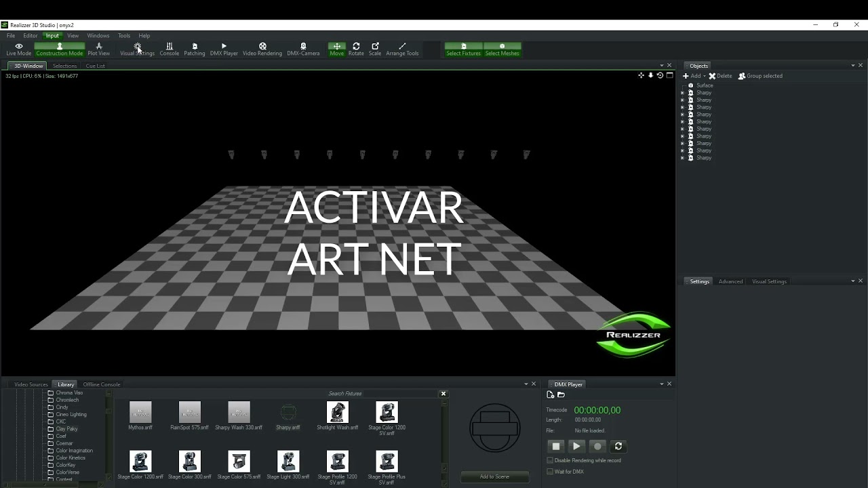Open the Help menu
Screen dimensions: 868x488
pyautogui.click(x=144, y=36)
